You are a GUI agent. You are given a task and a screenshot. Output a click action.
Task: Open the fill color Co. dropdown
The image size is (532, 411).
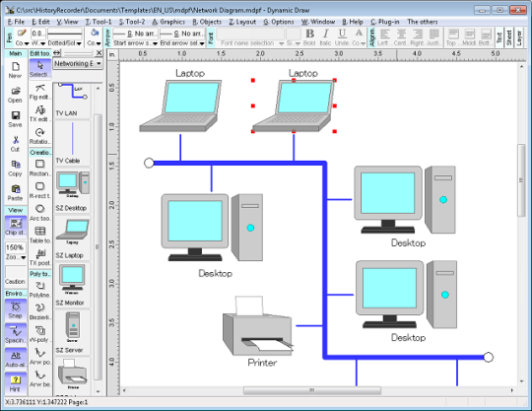99,43
